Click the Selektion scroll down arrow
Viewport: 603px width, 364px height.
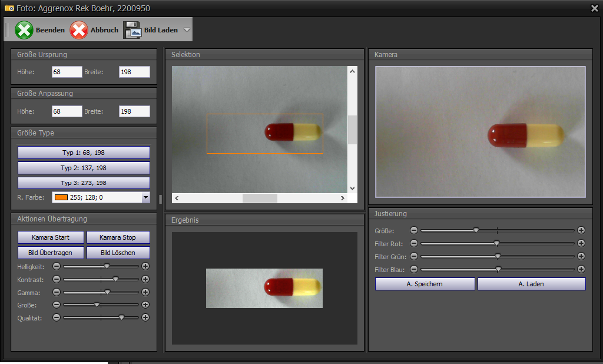(x=353, y=188)
